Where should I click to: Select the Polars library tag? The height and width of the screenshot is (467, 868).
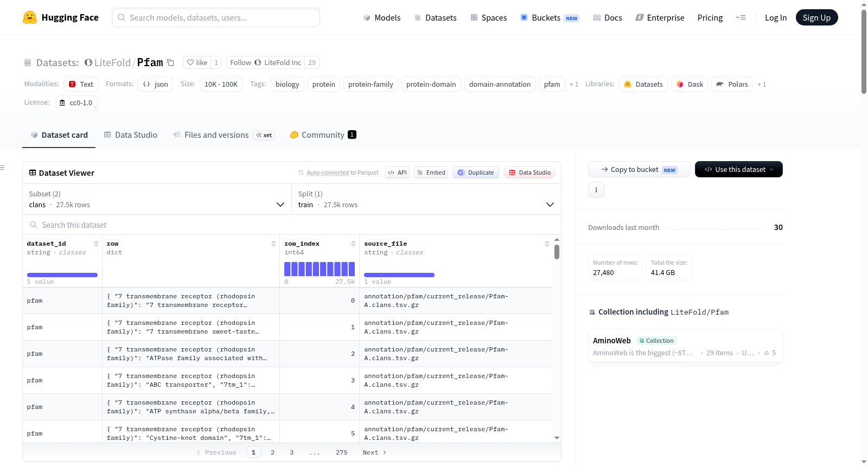click(x=732, y=84)
